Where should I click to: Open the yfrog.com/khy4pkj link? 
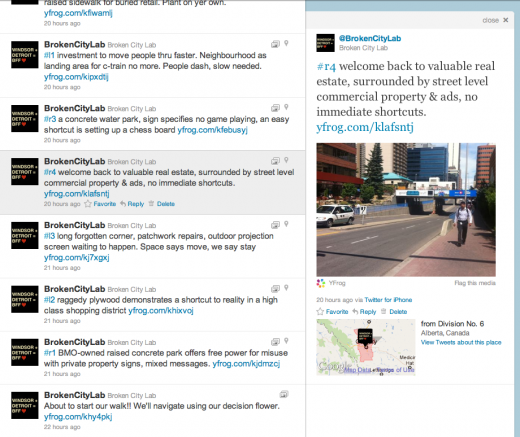click(78, 417)
